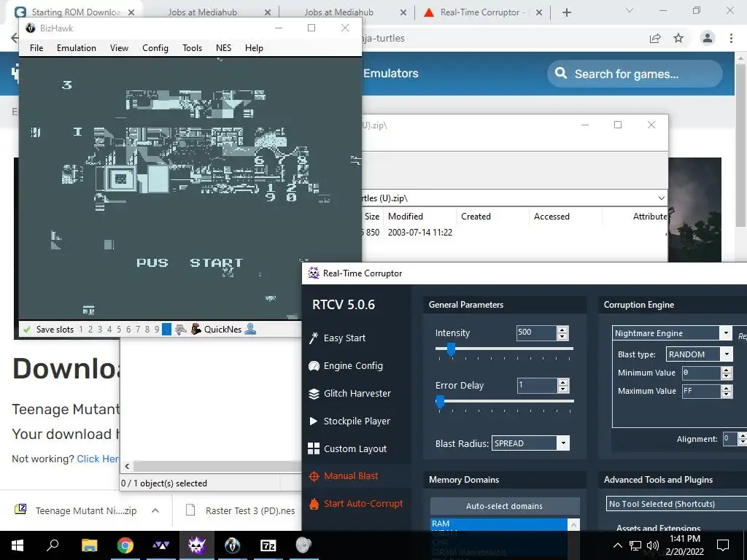The image size is (747, 560).
Task: Open File Explorer from the taskbar
Action: 89,545
